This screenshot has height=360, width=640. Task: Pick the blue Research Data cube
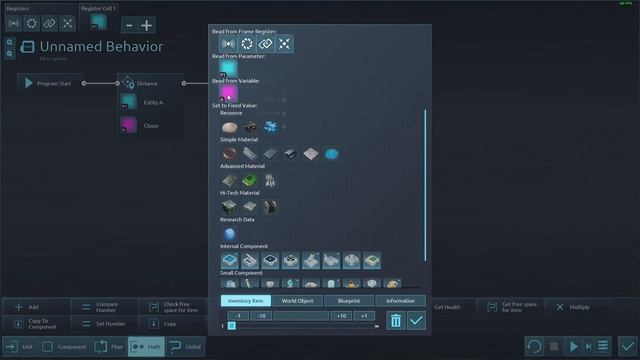point(229,234)
